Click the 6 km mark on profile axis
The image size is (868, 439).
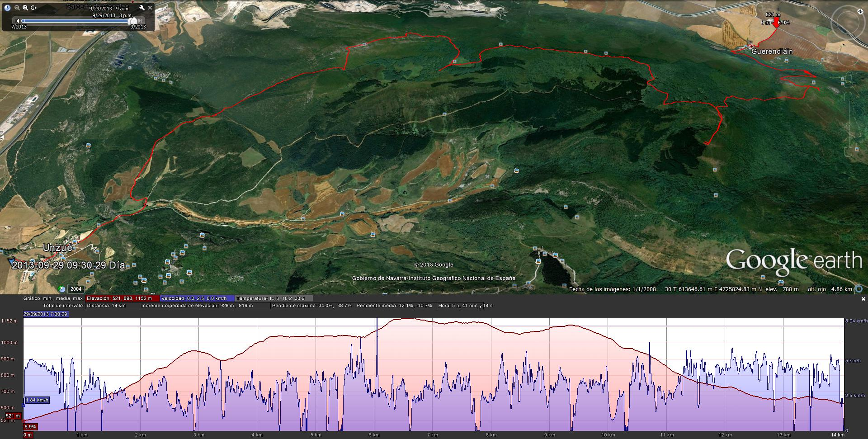(x=374, y=435)
